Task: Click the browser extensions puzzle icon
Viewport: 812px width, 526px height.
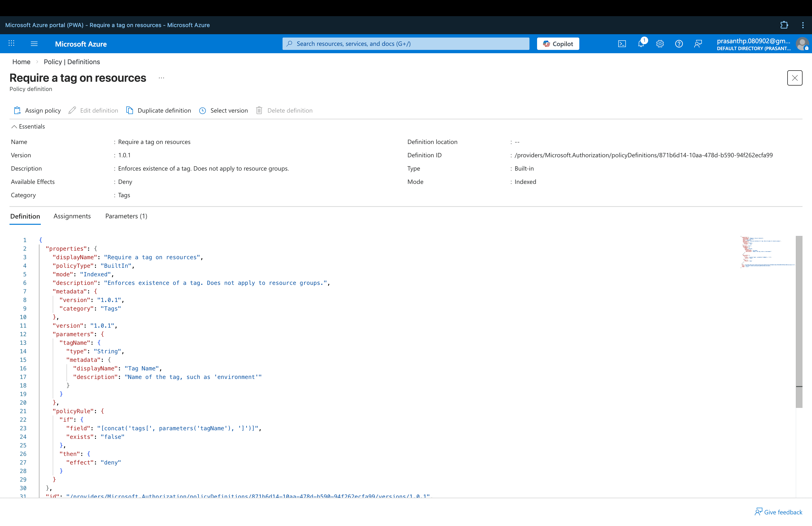Action: tap(784, 25)
